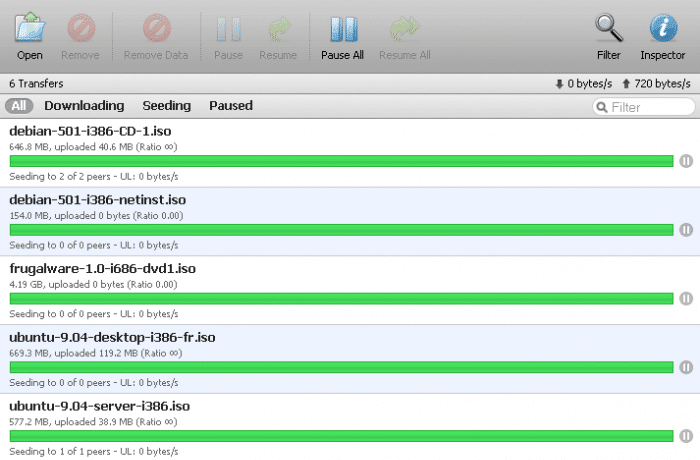Image resolution: width=700 pixels, height=460 pixels.
Task: Click the Remove toolbar icon
Action: (x=81, y=28)
